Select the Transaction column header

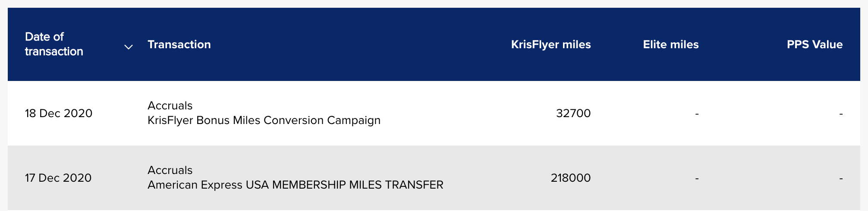[179, 44]
